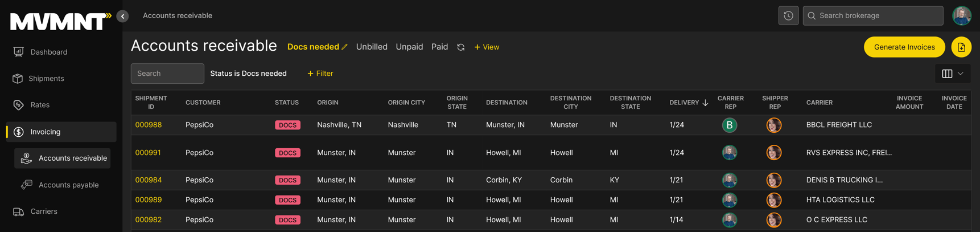Screen dimensions: 980x232
Task: Open the Dashboard icon in the sidebar
Action: click(x=18, y=52)
